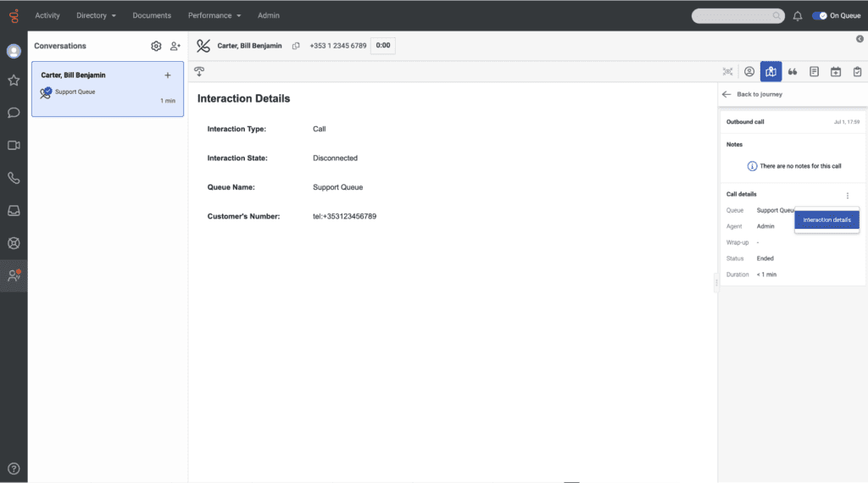Toggle the On Queue switch
The image size is (868, 483).
click(x=820, y=16)
